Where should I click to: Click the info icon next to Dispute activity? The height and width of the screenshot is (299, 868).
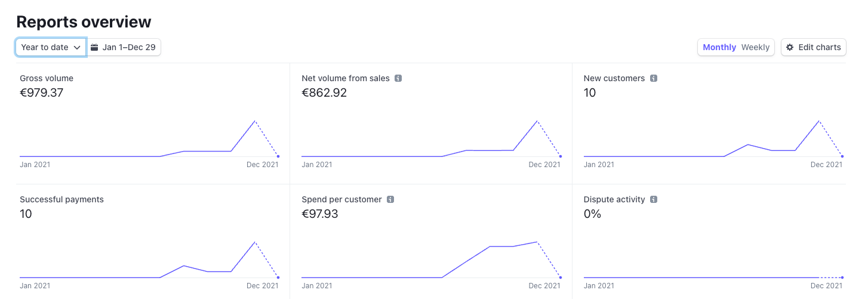(653, 199)
